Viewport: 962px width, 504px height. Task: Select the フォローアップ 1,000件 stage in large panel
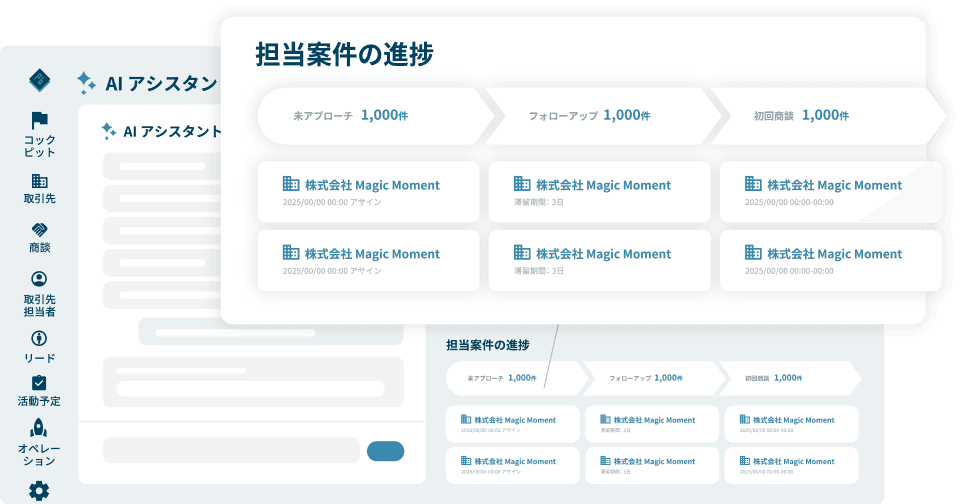(x=590, y=116)
